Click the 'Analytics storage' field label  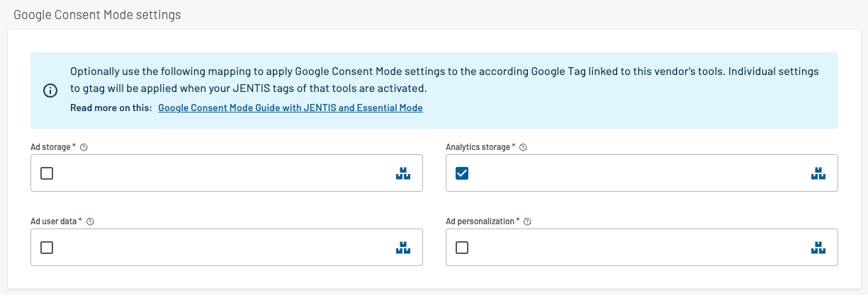[x=478, y=147]
